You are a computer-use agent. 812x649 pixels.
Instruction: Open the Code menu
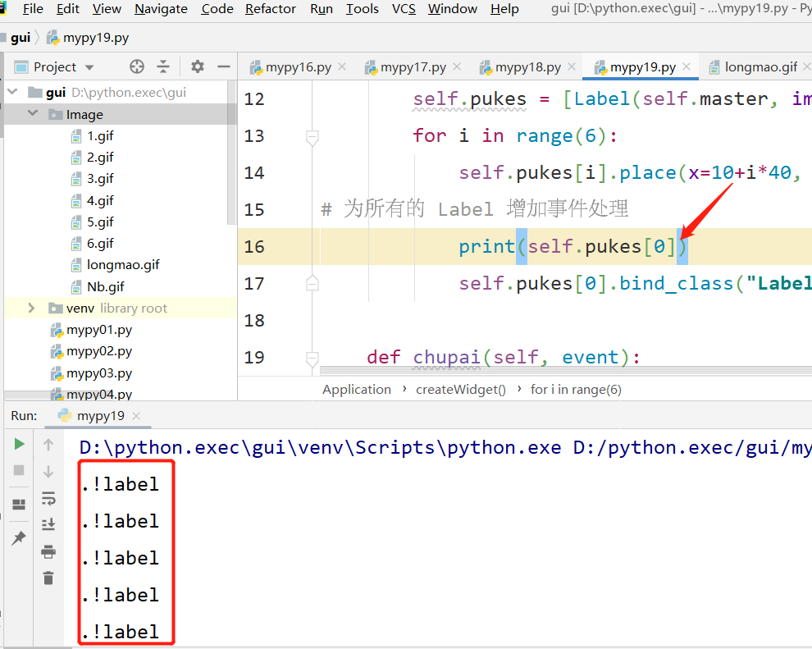click(217, 9)
